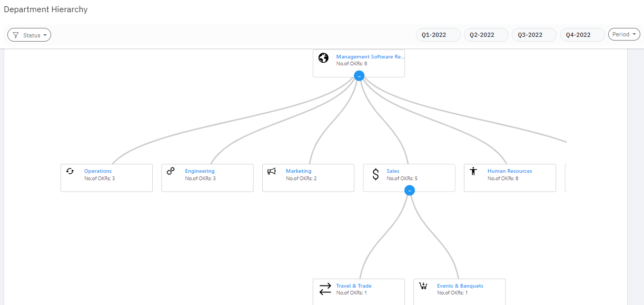Open the Status filter dropdown
The width and height of the screenshot is (644, 305).
[29, 35]
